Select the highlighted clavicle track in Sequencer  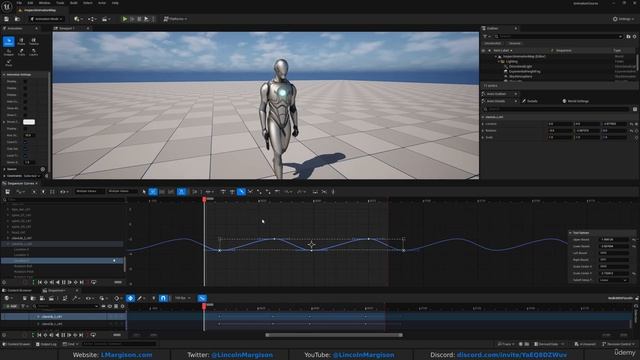(63, 316)
